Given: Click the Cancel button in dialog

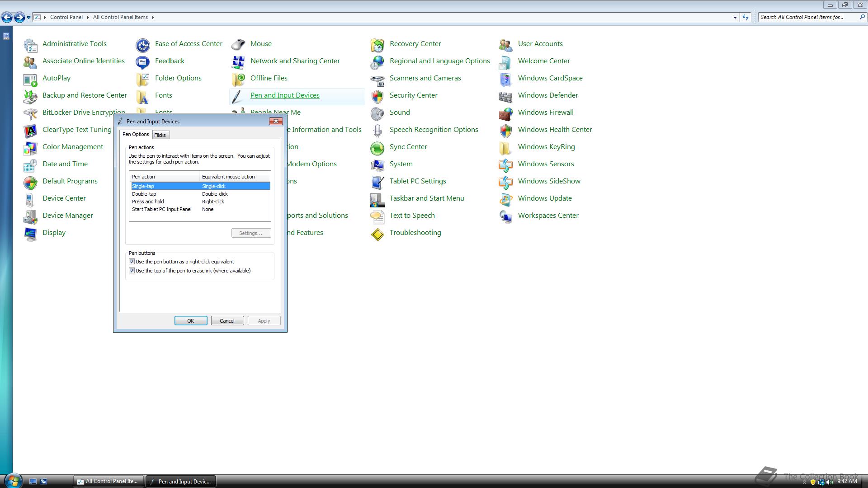Looking at the screenshot, I should pos(227,321).
